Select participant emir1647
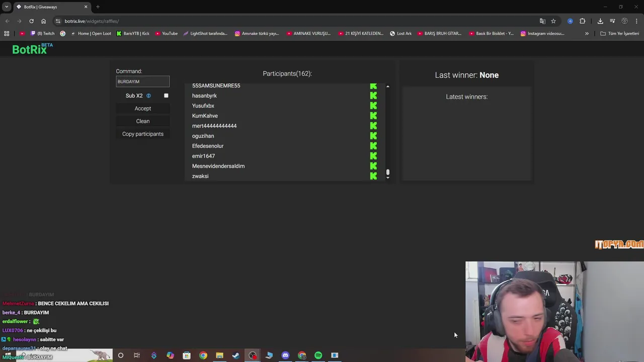Image resolution: width=644 pixels, height=362 pixels. [x=204, y=156]
